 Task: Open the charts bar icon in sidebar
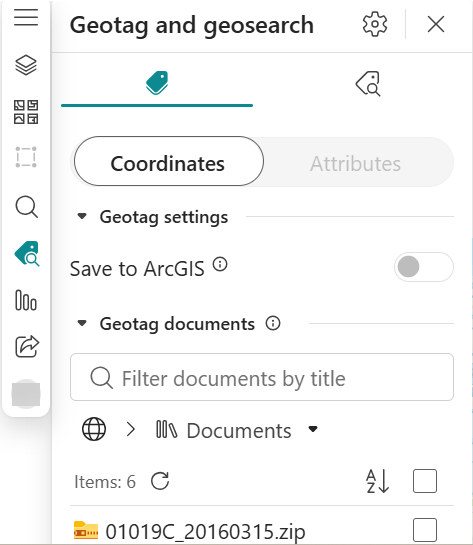(x=26, y=300)
